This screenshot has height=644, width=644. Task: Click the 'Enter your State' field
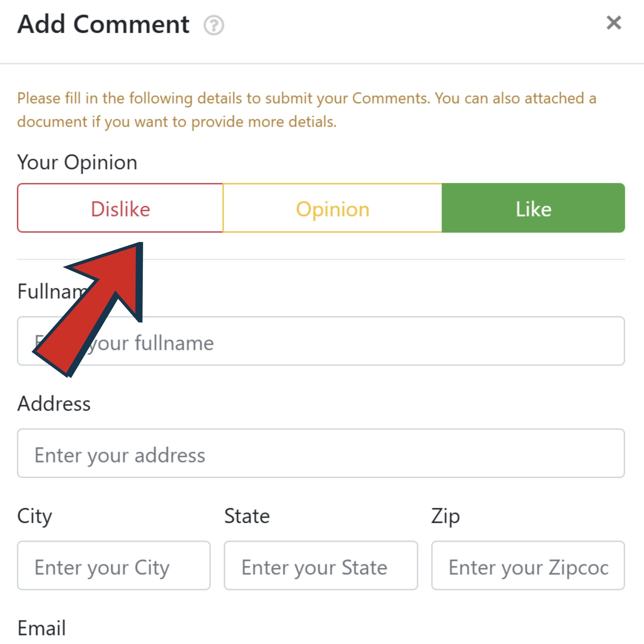321,566
